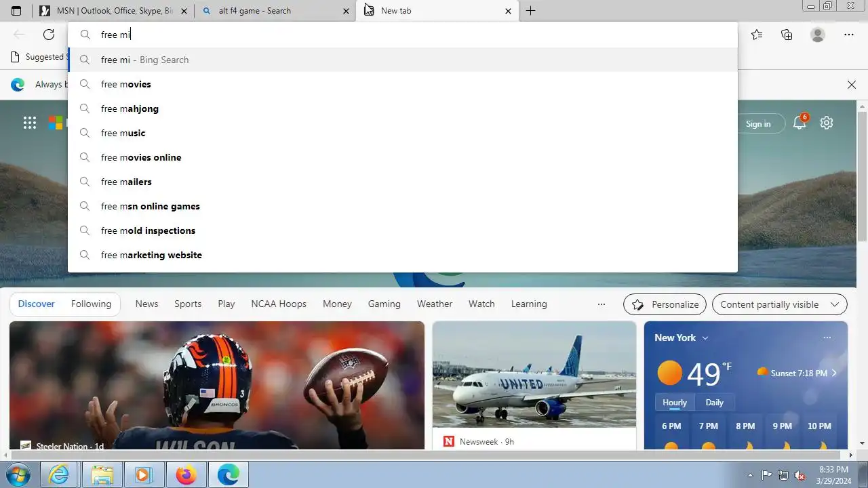The width and height of the screenshot is (868, 488).
Task: Launch Internet Explorer from taskbar
Action: pyautogui.click(x=59, y=475)
